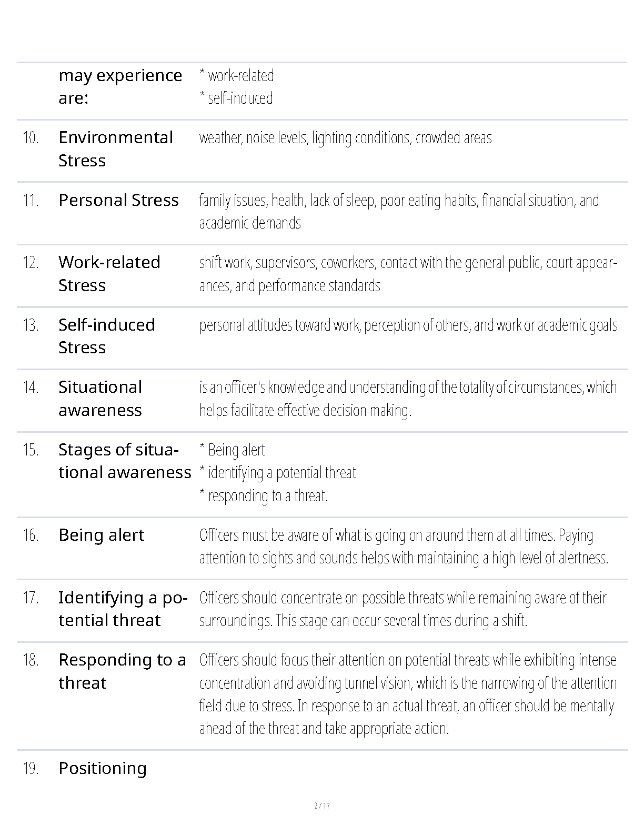644x834 pixels.
Task: Click the "* self-induced" bullet at the top
Action: [x=236, y=98]
